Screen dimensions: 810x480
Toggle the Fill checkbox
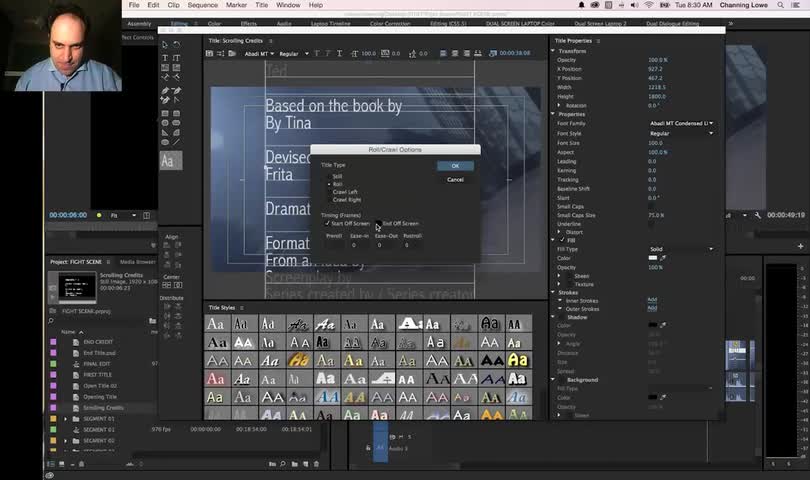click(562, 240)
